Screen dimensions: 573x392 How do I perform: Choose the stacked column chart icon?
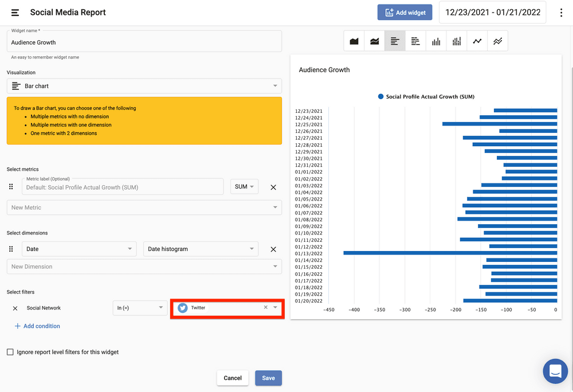point(457,41)
